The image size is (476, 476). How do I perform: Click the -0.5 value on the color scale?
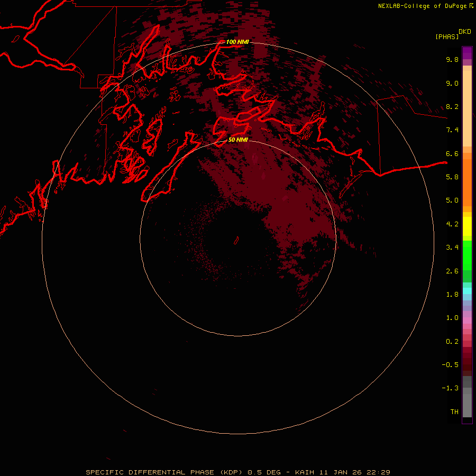click(x=450, y=365)
